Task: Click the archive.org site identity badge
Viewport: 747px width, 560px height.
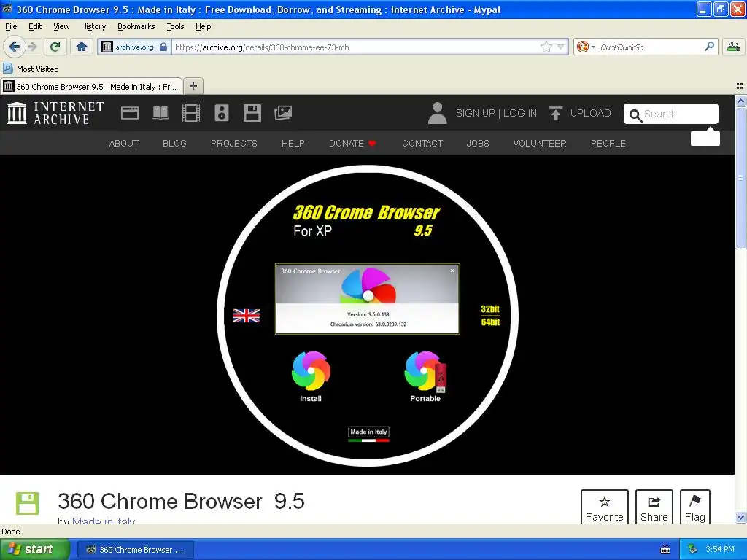Action: pos(135,47)
